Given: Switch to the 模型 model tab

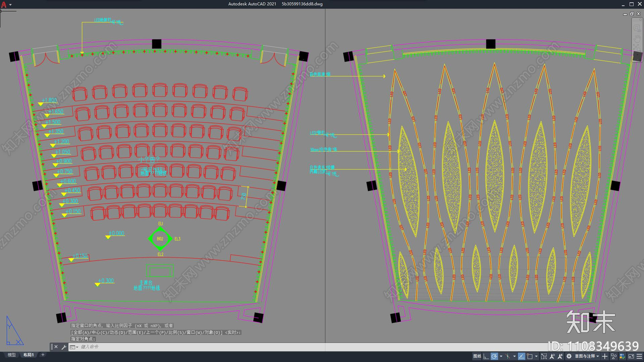Looking at the screenshot, I should click(x=12, y=355).
